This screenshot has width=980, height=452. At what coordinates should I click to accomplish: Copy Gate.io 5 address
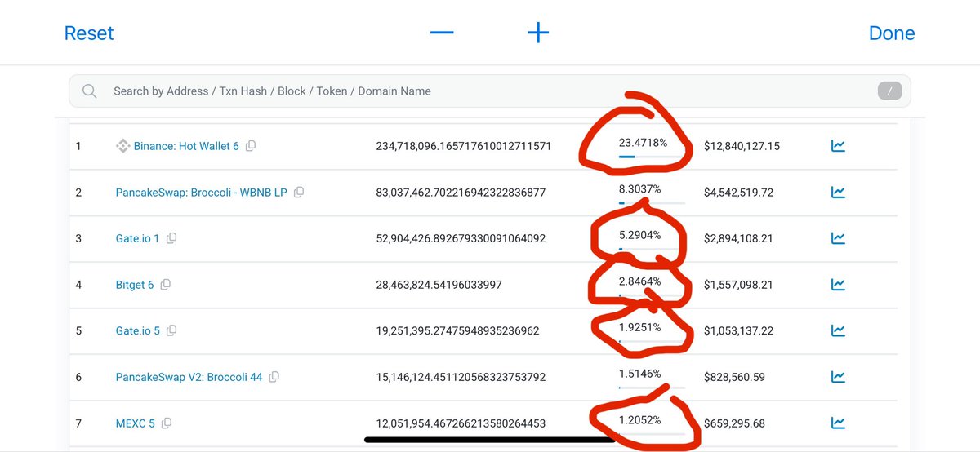click(x=171, y=331)
